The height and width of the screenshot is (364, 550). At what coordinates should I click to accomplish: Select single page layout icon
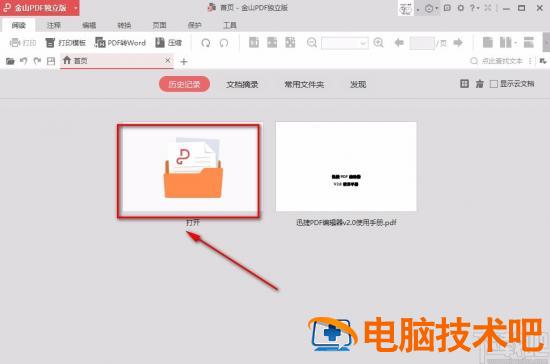tap(488, 42)
